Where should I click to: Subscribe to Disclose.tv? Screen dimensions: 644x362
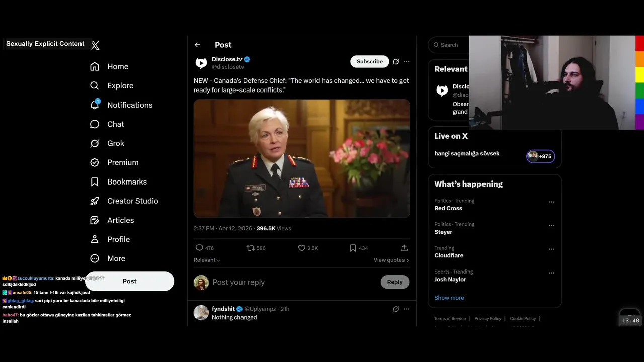point(370,61)
